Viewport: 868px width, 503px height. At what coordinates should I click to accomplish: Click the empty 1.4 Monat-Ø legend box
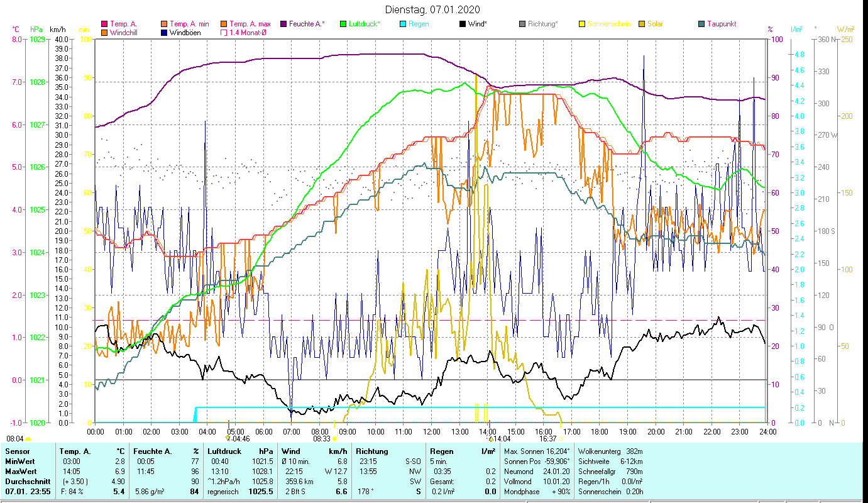[x=224, y=32]
